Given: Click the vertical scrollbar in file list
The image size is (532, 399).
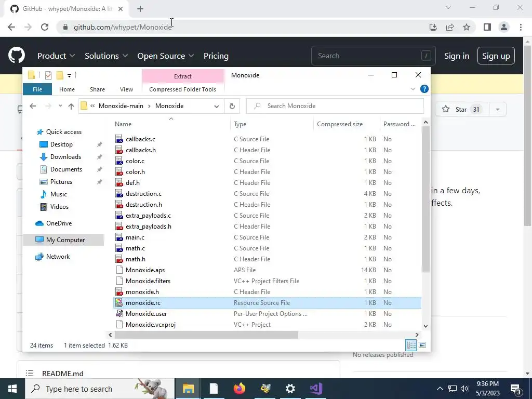Looking at the screenshot, I should point(425,198).
